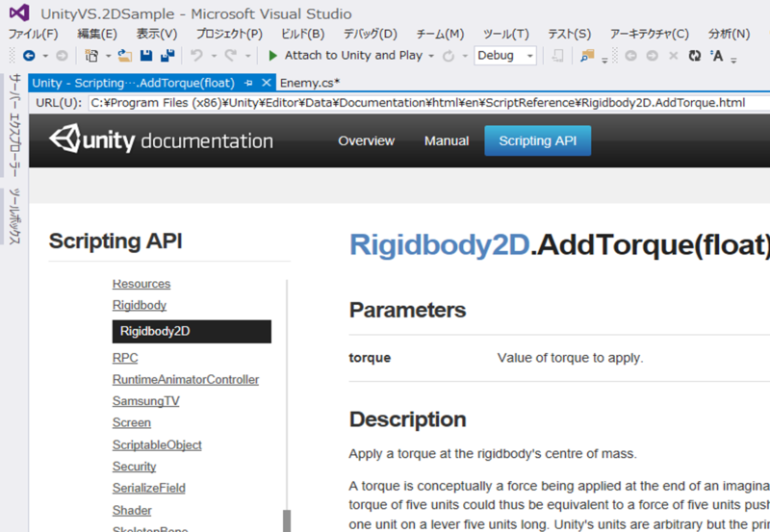Click Attach to Unity and Play
This screenshot has width=770, height=532.
353,56
